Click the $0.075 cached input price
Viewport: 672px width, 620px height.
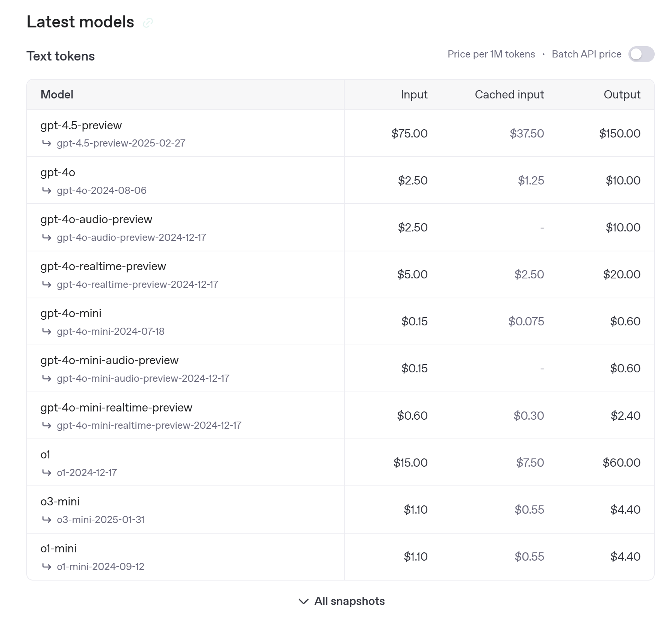coord(526,321)
